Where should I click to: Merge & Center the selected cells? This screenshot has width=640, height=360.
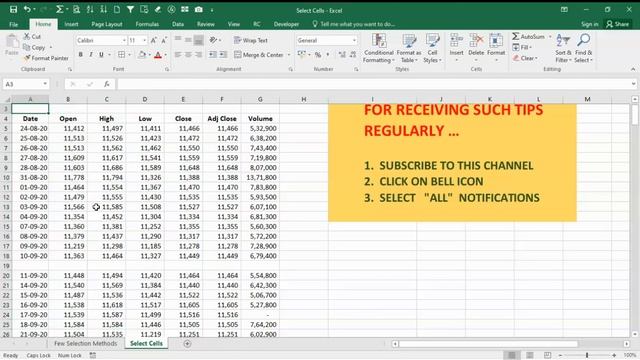coord(259,55)
